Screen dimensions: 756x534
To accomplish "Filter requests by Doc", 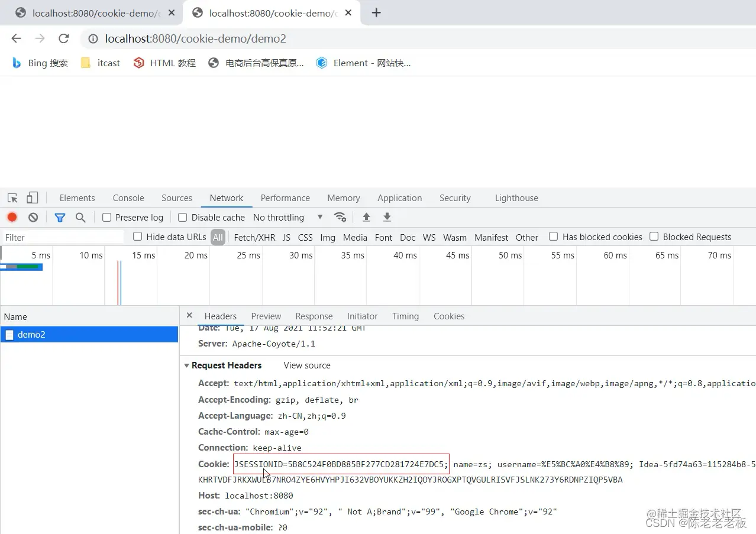I will tap(408, 237).
